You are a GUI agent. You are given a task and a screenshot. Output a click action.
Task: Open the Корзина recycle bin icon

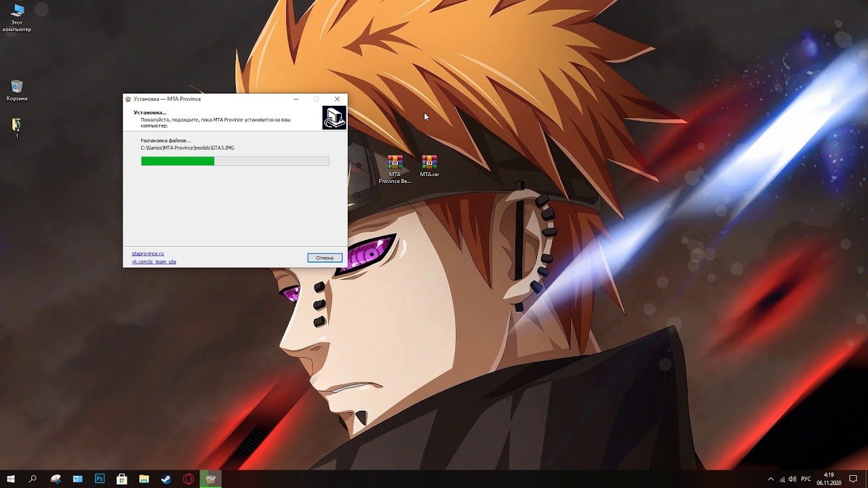pos(17,90)
